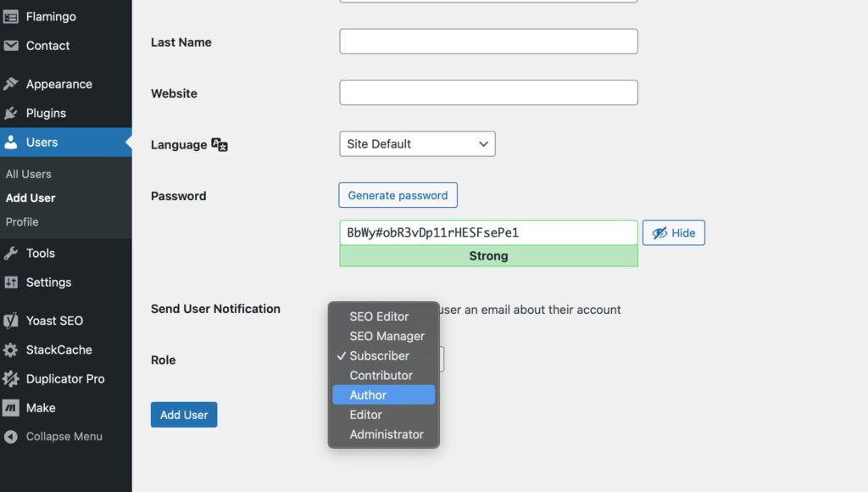Viewport: 868px width, 492px height.
Task: Go to Profile submenu item
Action: pyautogui.click(x=22, y=221)
